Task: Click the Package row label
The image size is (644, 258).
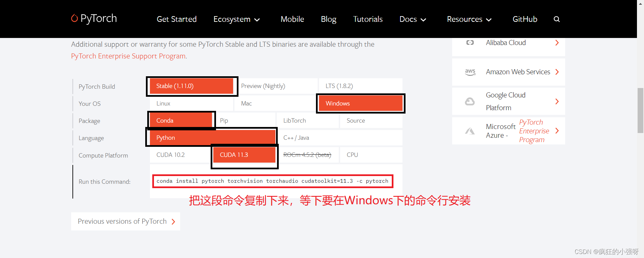Action: pos(89,121)
